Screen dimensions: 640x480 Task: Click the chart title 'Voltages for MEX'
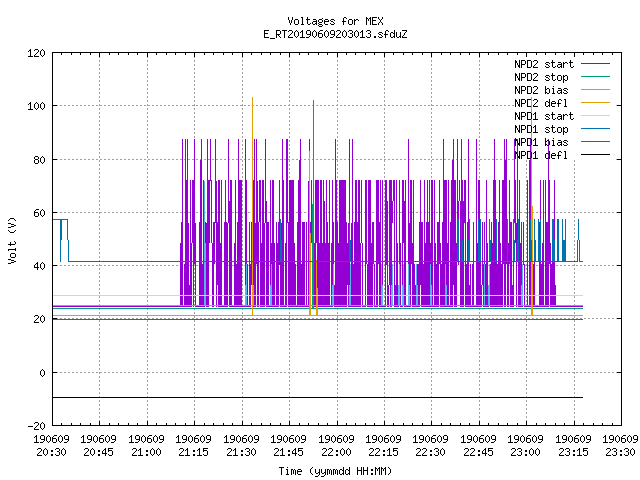tap(335, 21)
